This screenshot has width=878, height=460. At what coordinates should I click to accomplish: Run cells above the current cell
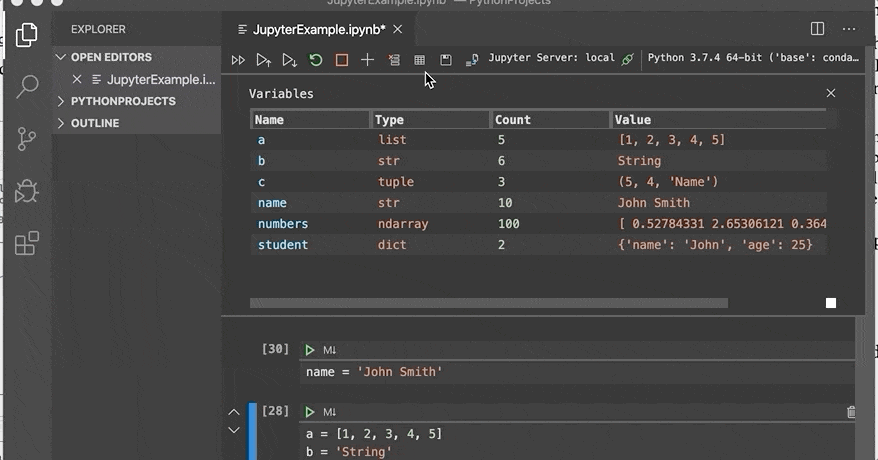coord(263,60)
